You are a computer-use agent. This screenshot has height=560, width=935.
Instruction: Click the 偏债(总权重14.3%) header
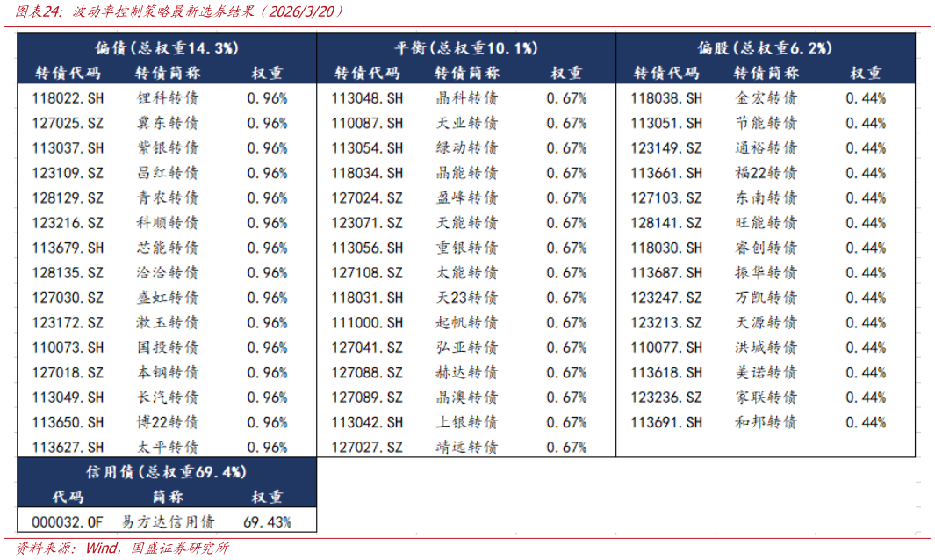[167, 47]
